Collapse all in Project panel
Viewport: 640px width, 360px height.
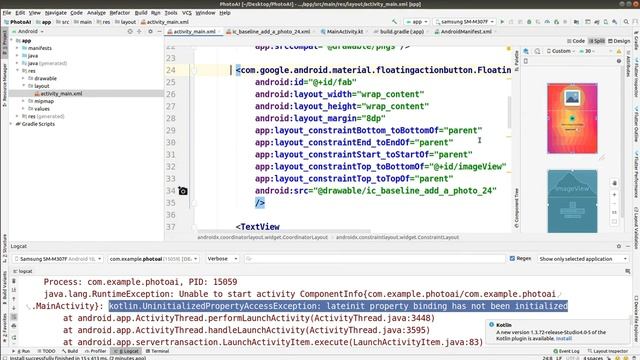tap(140, 31)
